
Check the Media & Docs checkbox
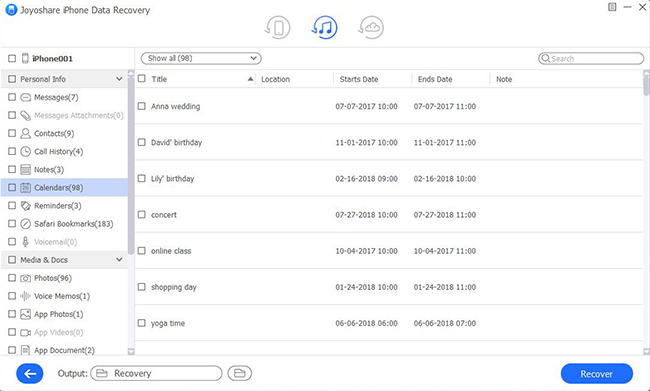tap(12, 260)
